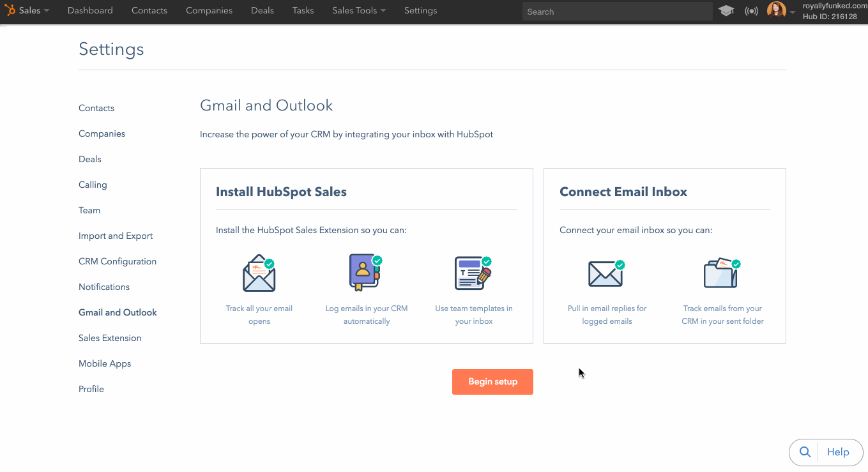Open Import and Export settings

point(116,236)
